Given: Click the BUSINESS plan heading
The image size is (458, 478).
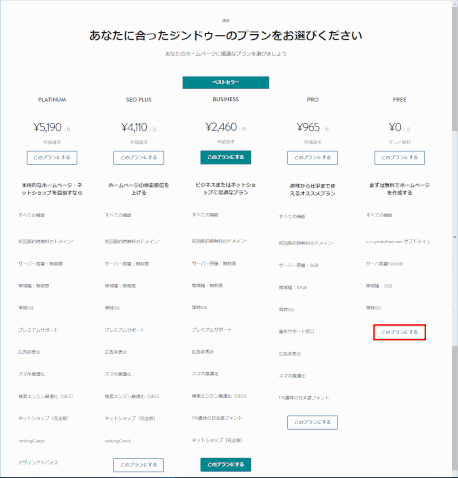Looking at the screenshot, I should click(226, 99).
